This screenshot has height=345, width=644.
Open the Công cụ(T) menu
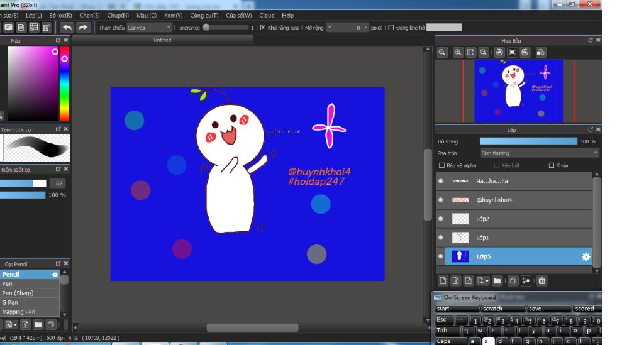204,16
